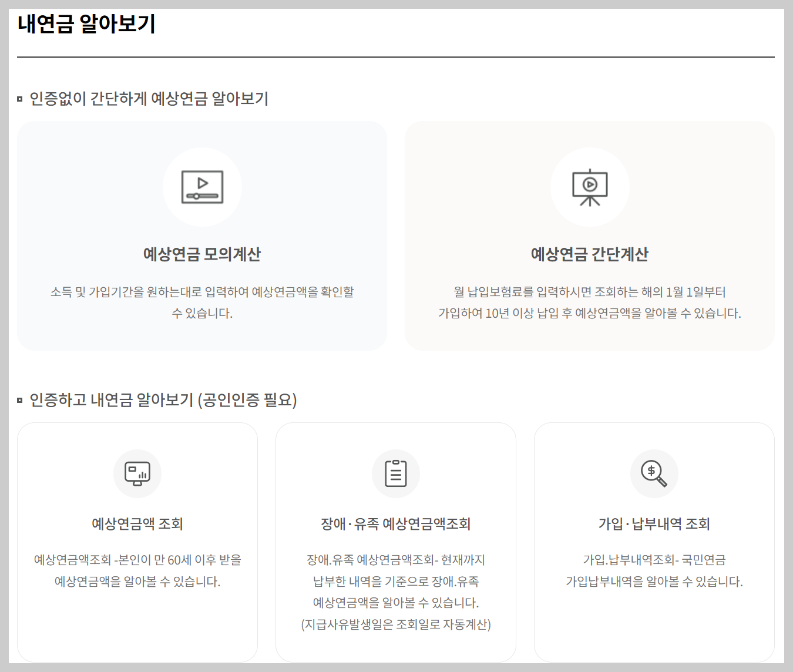Click text '(지급사유발생일은 조회일로 자동계산)'

(396, 624)
